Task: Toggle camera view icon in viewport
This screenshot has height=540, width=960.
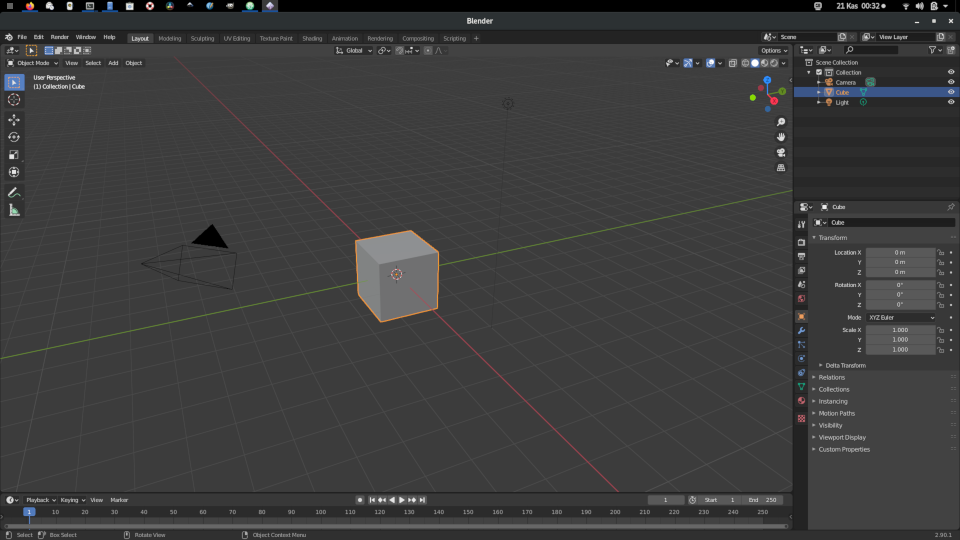Action: [781, 152]
